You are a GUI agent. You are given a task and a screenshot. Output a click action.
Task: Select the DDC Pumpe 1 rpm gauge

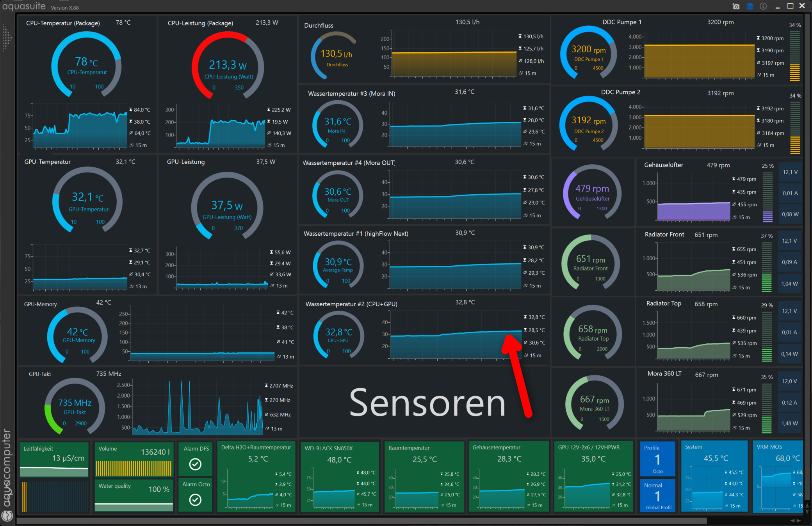click(588, 54)
